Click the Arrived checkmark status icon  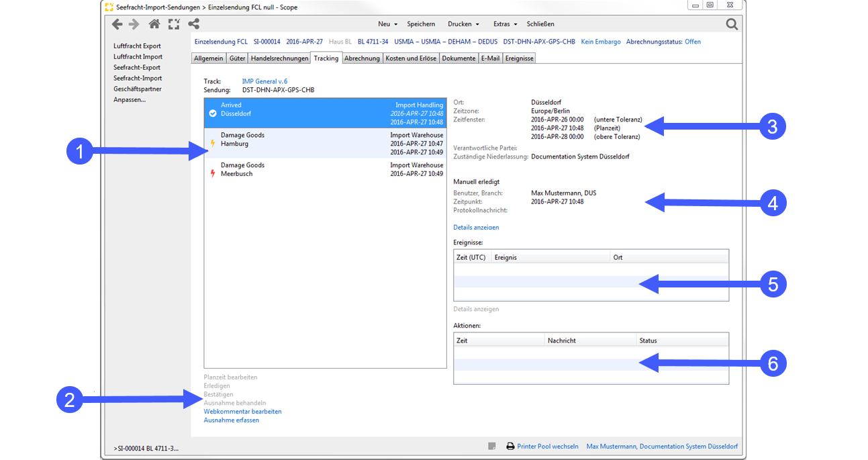tap(213, 112)
